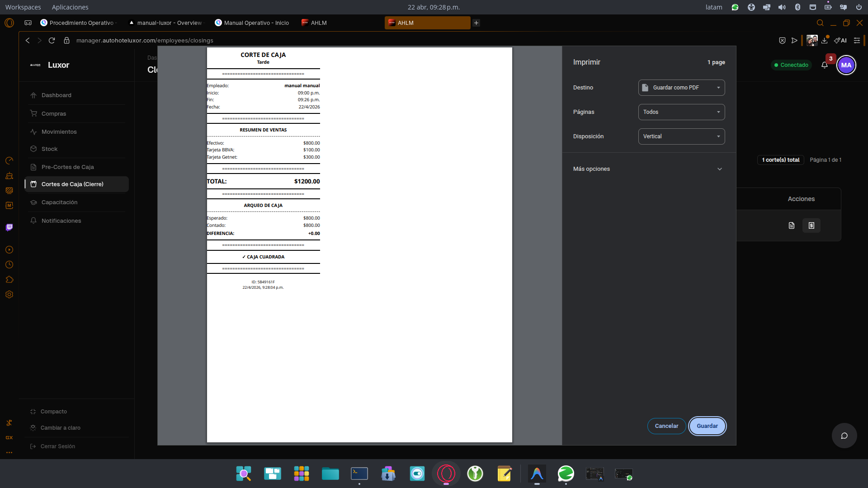Viewport: 868px width, 488px height.
Task: Select Cortes de Caja (Cierre)
Action: click(76, 184)
